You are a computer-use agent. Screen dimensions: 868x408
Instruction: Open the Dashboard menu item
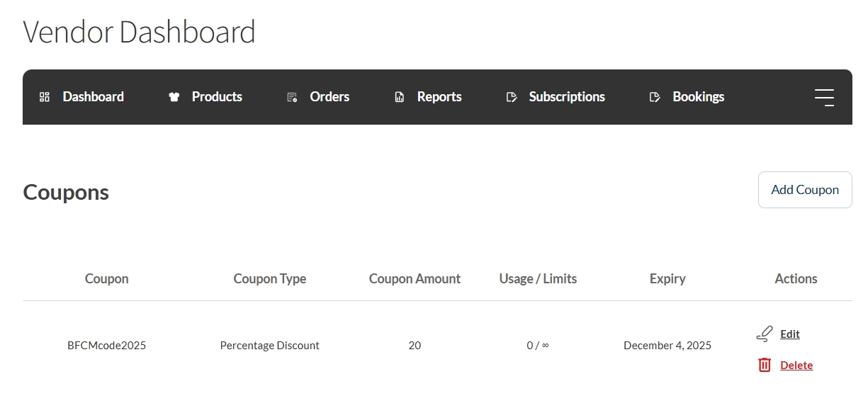pos(93,97)
